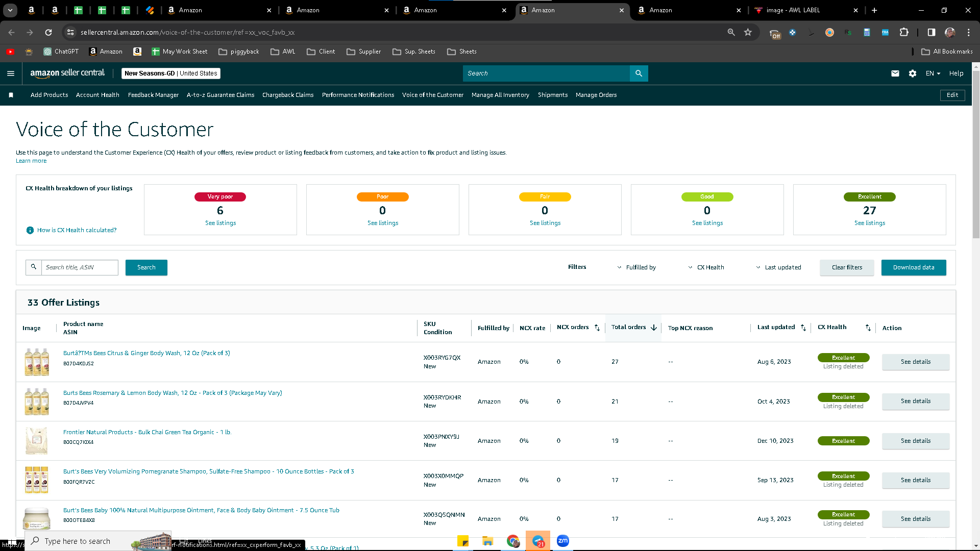Screen dimensions: 980x551
Task: Open Feedback Manager
Action: point(153,95)
